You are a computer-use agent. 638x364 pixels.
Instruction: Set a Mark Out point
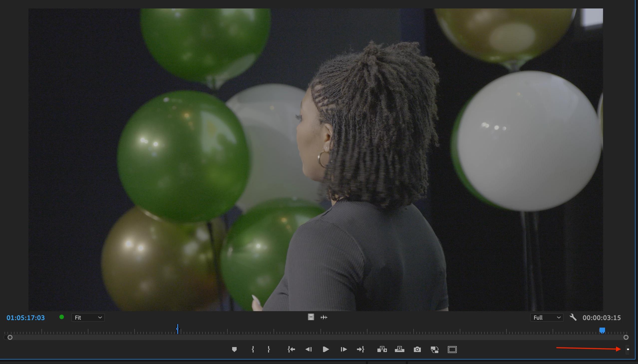click(269, 349)
